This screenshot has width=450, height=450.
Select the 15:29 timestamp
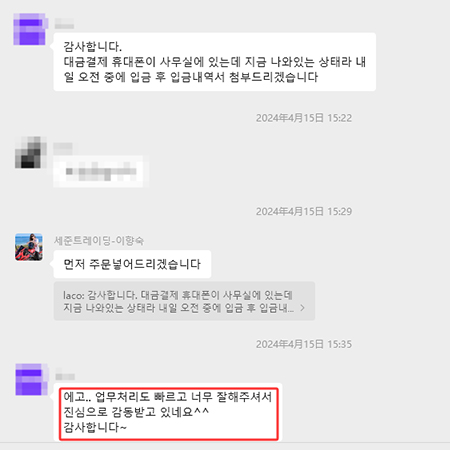(304, 211)
